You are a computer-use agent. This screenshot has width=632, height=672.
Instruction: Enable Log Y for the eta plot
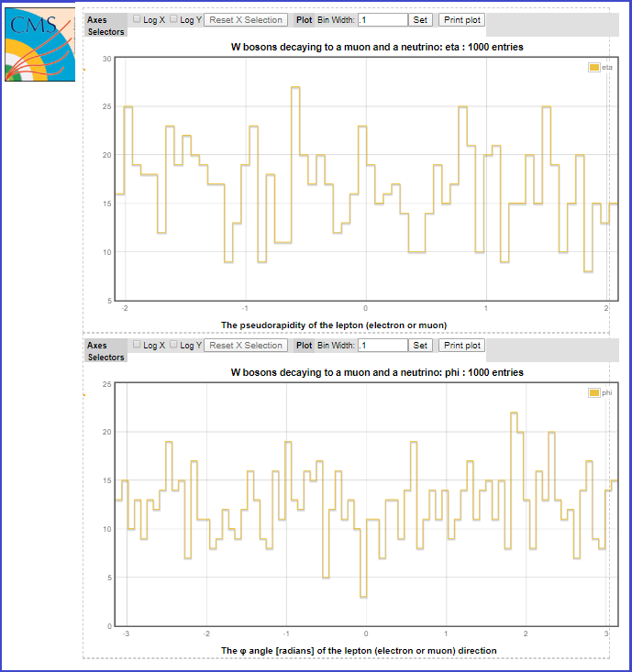(x=173, y=19)
